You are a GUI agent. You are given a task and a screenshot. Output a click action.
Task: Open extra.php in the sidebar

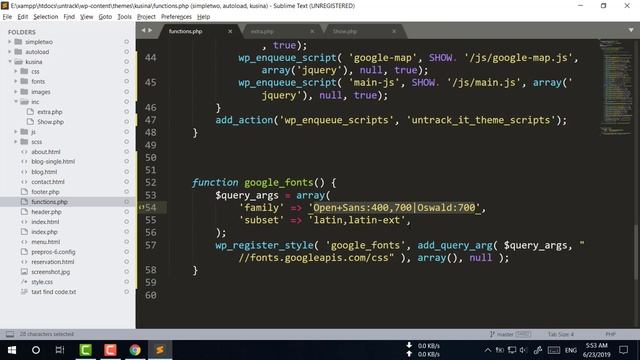point(49,112)
